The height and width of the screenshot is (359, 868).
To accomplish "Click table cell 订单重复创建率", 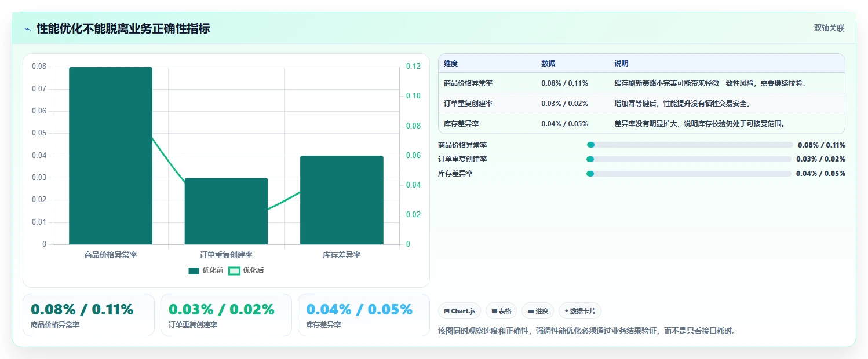I will [x=468, y=104].
